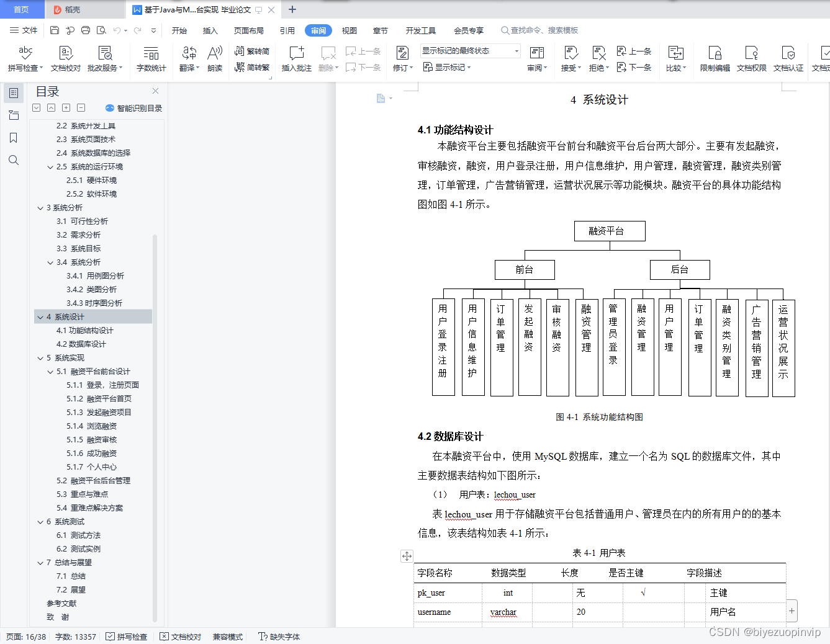This screenshot has height=644, width=830.
Task: Insert a comment with 插入批注
Action: (297, 59)
